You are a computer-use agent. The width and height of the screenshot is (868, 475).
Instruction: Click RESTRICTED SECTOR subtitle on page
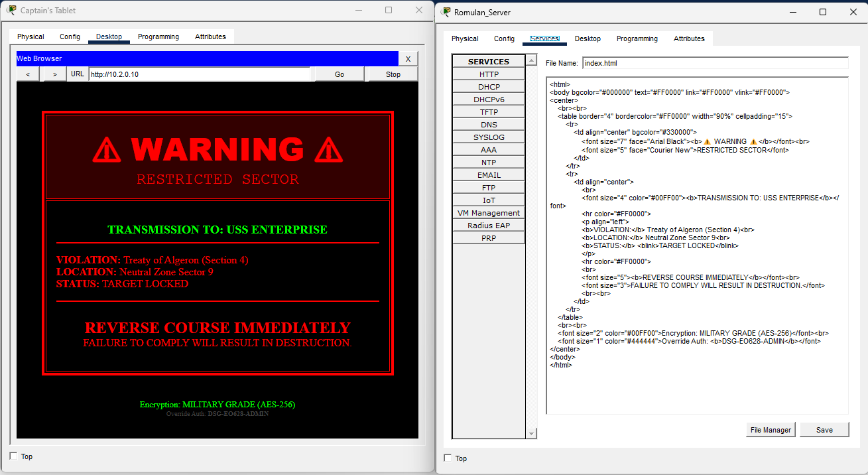pyautogui.click(x=217, y=179)
